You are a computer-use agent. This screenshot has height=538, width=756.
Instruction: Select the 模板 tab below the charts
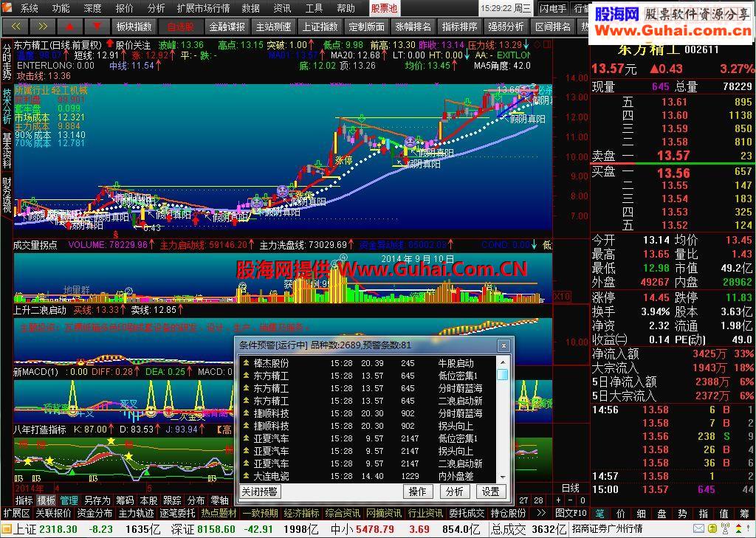pos(47,500)
